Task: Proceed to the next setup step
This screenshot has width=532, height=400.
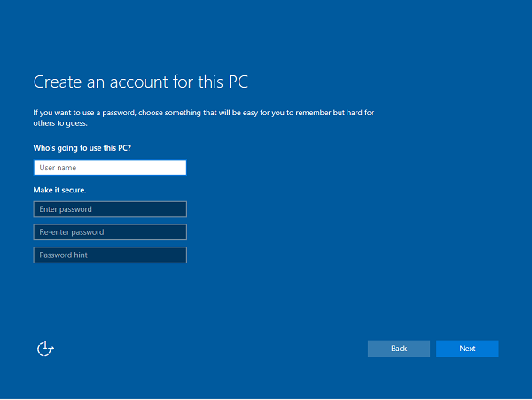Action: pos(467,349)
